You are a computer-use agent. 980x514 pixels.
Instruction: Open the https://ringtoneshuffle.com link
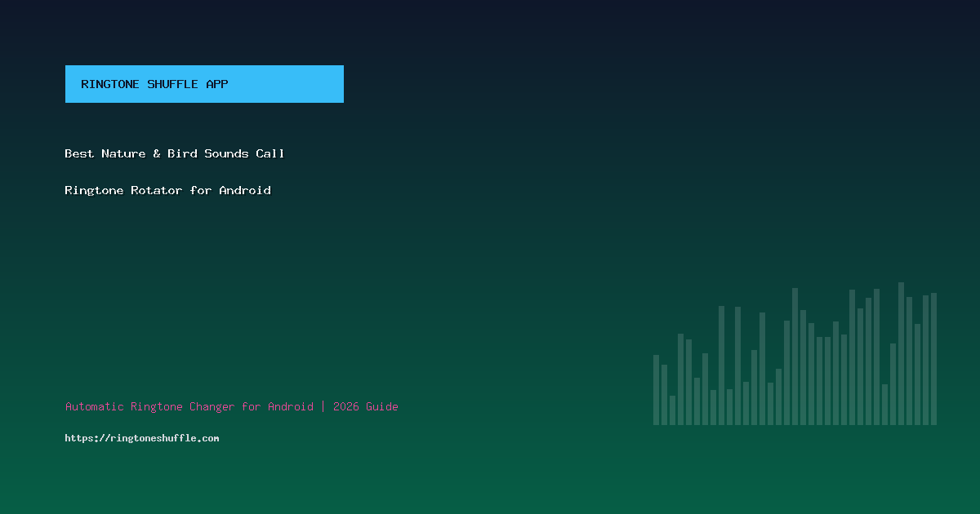click(142, 438)
